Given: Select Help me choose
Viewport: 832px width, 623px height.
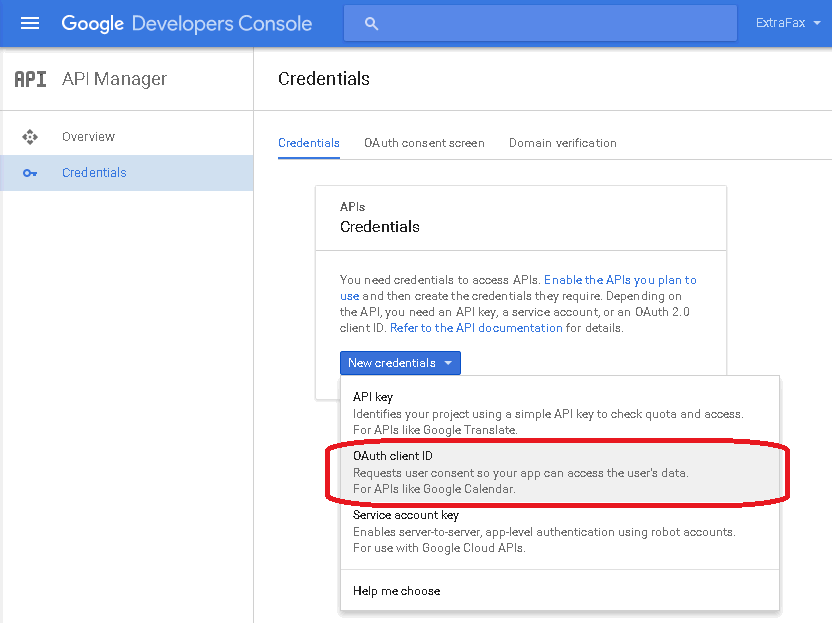Looking at the screenshot, I should [x=560, y=591].
